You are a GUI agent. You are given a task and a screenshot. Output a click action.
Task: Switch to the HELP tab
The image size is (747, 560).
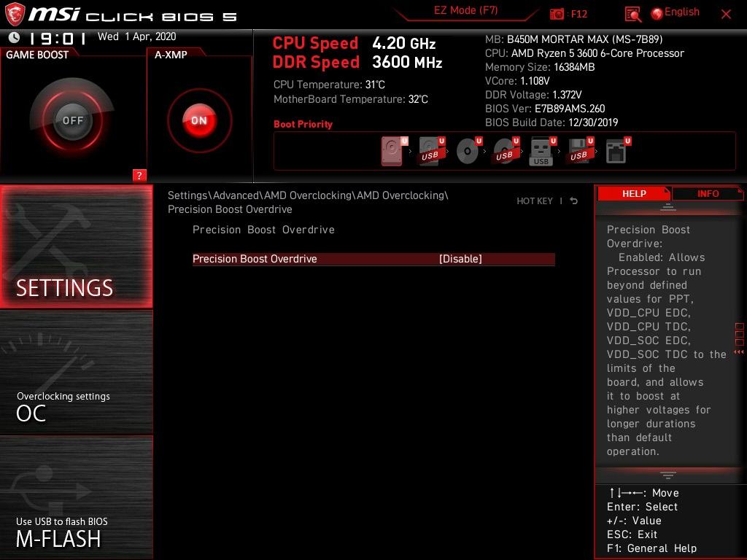634,193
